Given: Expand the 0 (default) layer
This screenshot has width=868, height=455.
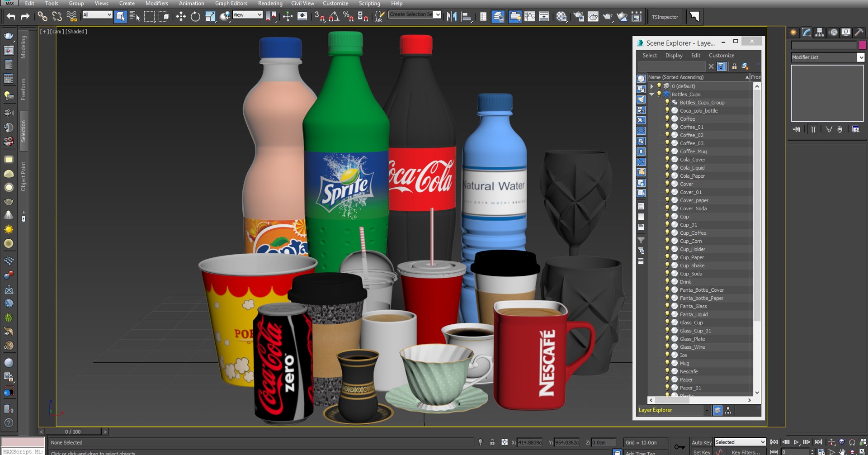Looking at the screenshot, I should tap(651, 86).
